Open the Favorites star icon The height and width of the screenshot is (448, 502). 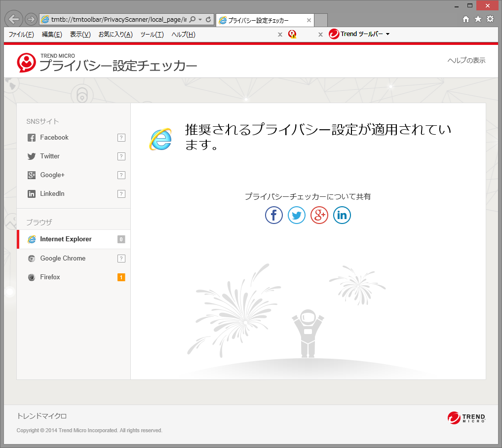[x=477, y=19]
